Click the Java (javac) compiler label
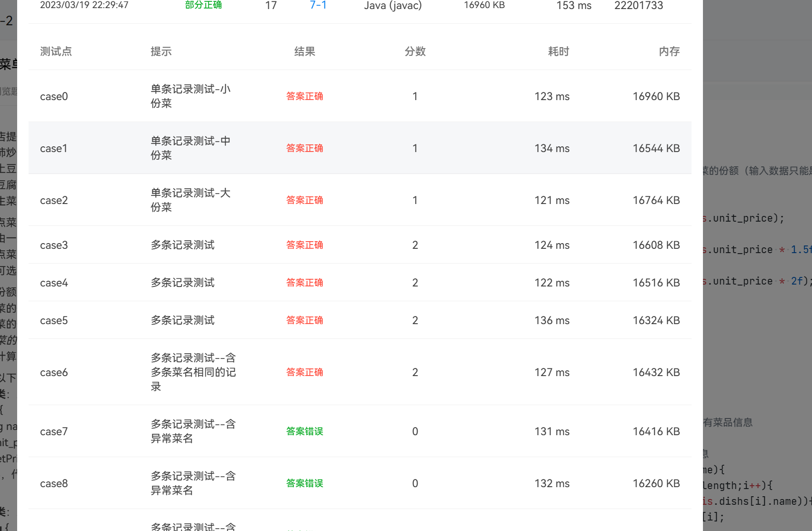 pyautogui.click(x=392, y=6)
